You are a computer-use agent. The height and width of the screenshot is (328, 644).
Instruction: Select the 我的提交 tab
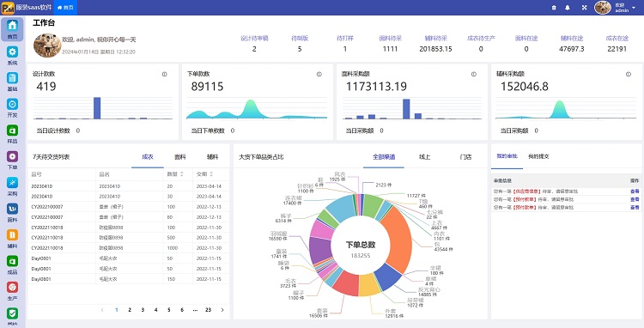(538, 156)
